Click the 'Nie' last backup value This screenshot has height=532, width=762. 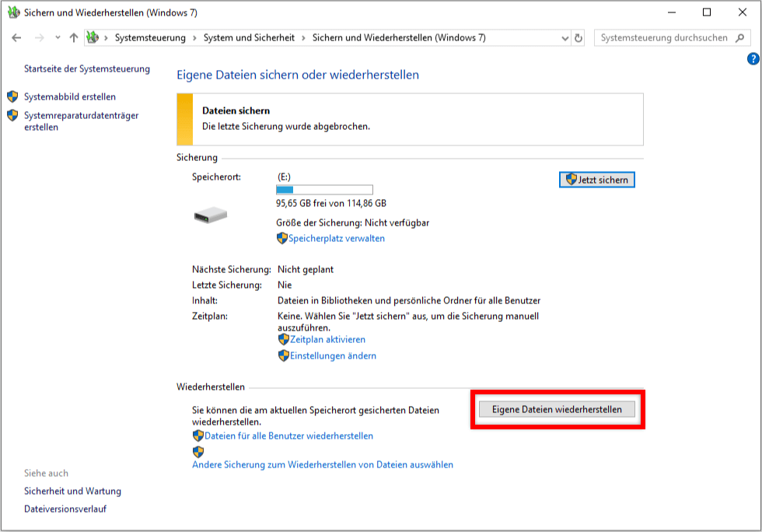(x=285, y=285)
